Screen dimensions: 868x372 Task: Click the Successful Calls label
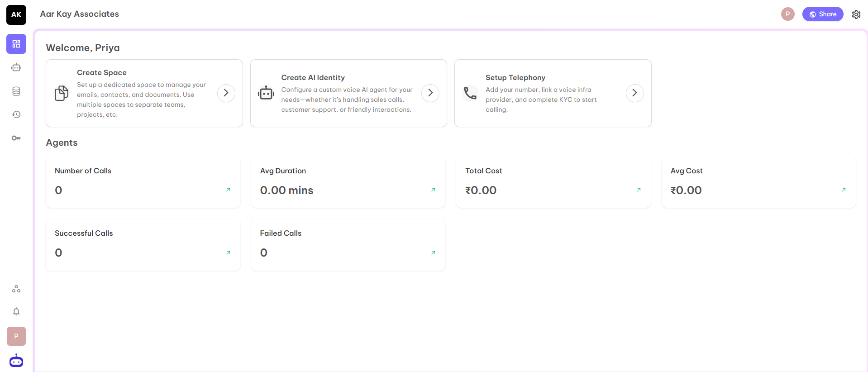[x=84, y=233]
